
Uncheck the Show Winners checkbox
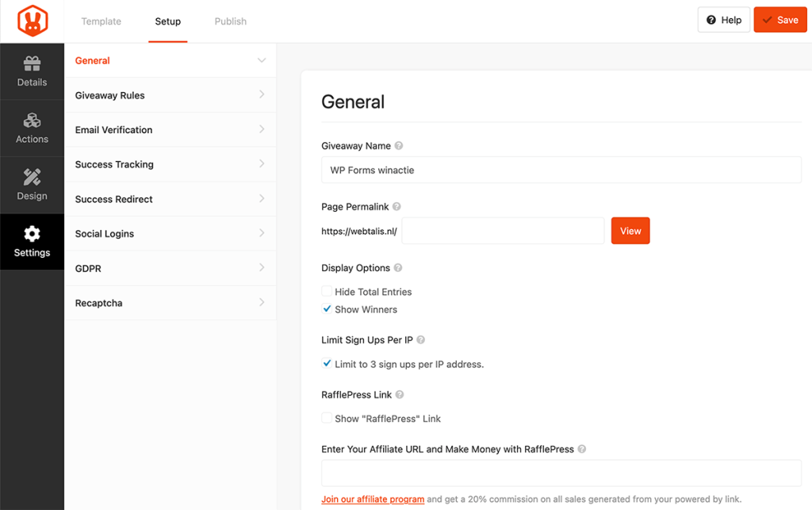pyautogui.click(x=327, y=309)
